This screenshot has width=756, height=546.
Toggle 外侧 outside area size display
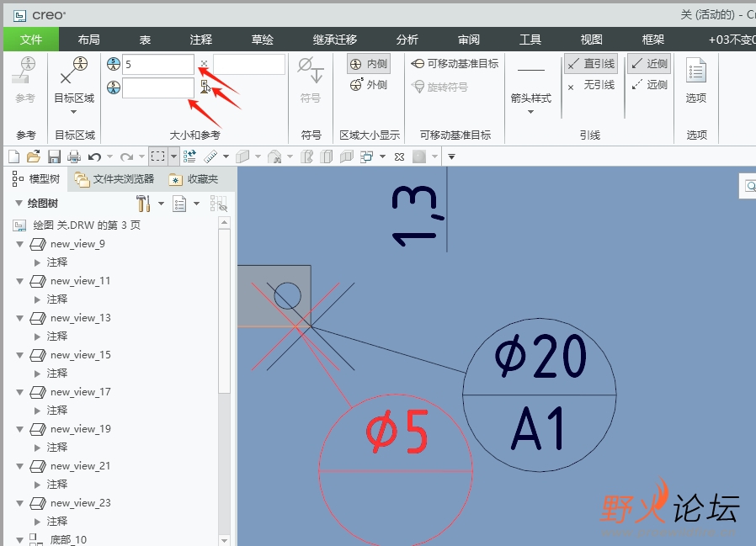(369, 85)
